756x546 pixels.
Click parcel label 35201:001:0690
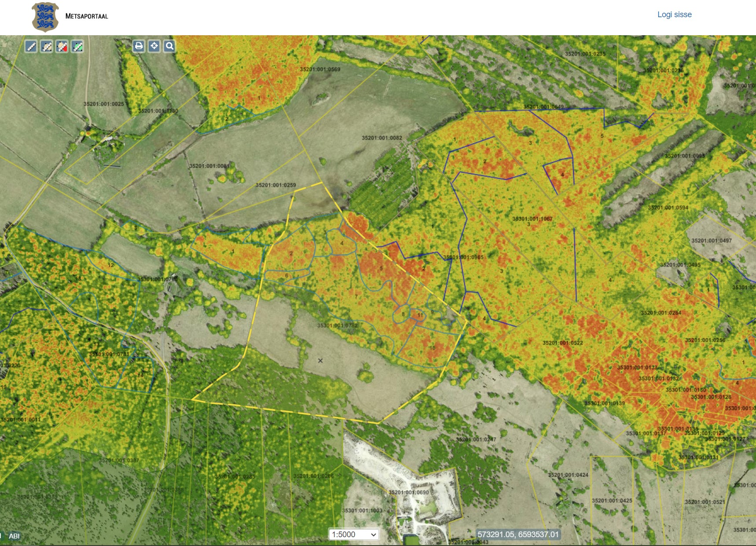click(x=409, y=492)
